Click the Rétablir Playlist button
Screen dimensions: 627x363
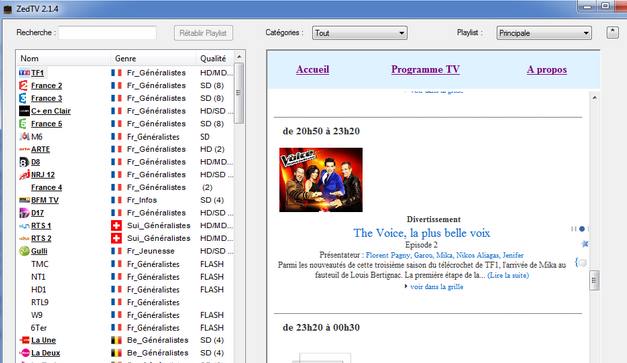203,33
